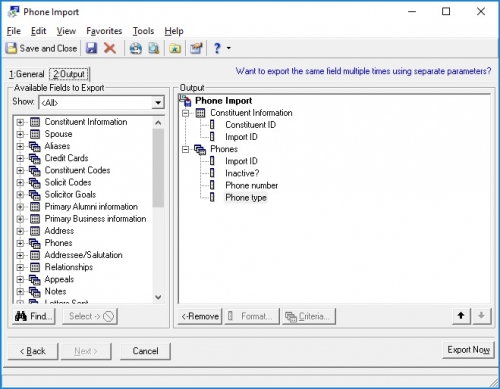Click the print icon in toolbar

(x=136, y=49)
